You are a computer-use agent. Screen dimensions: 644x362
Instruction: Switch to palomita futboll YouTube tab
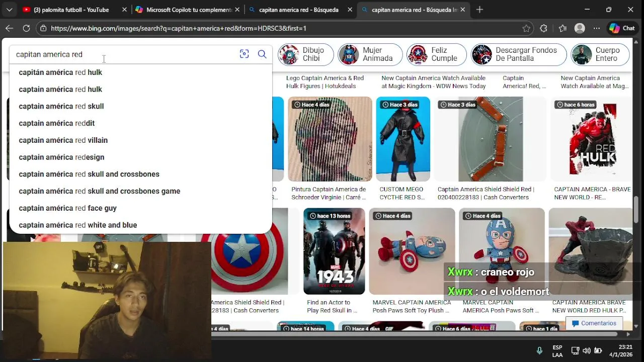[x=70, y=10]
